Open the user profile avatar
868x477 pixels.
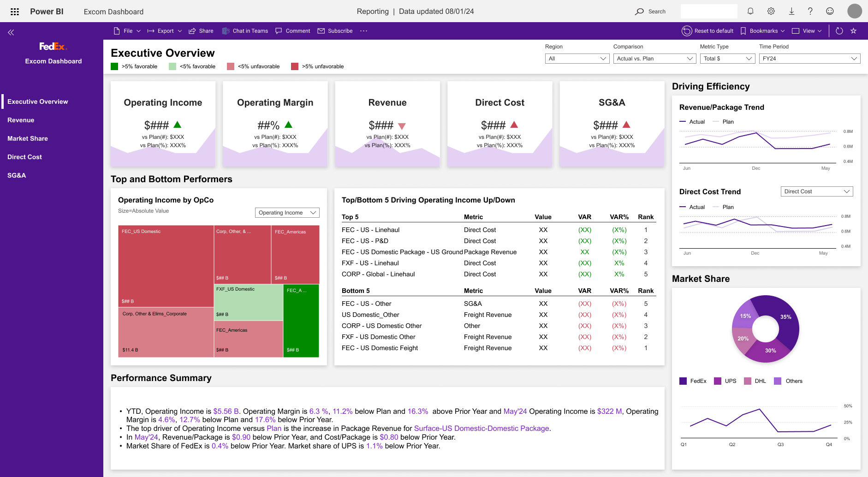point(855,11)
